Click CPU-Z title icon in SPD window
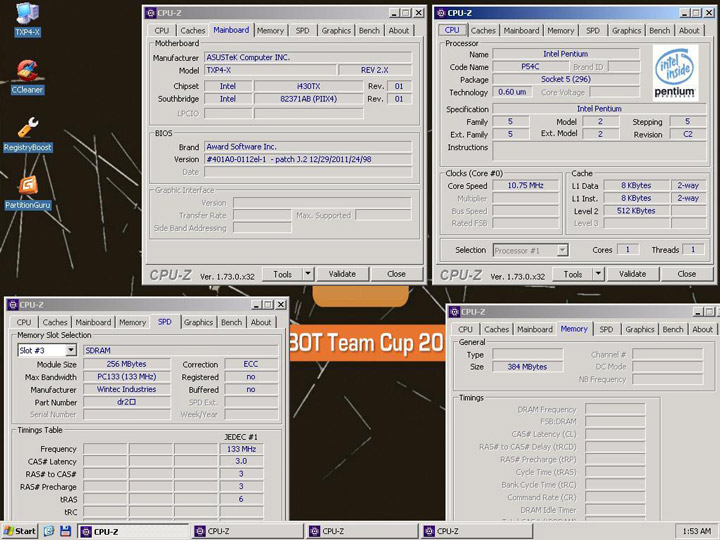Image resolution: width=720 pixels, height=540 pixels. tap(13, 304)
